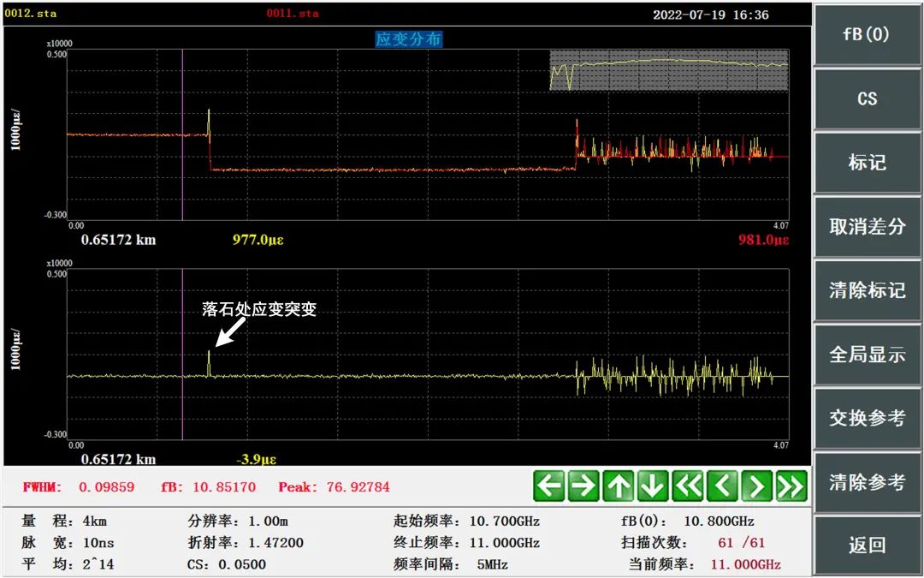Image resolution: width=924 pixels, height=578 pixels.
Task: Select 全局显示 for global view
Action: [867, 355]
